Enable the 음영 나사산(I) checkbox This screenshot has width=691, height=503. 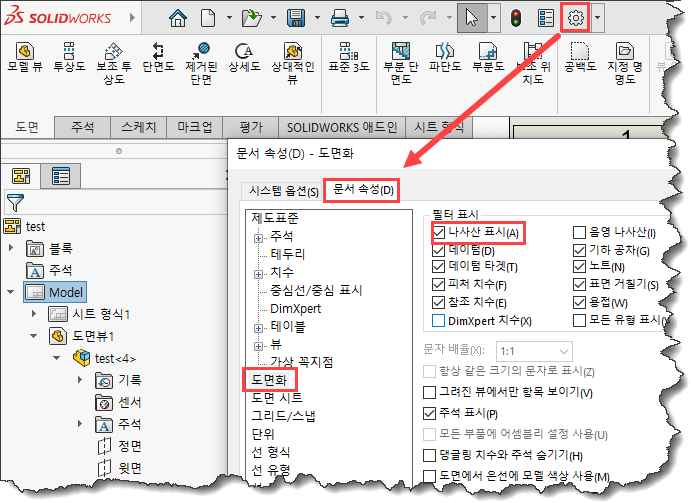pos(580,232)
